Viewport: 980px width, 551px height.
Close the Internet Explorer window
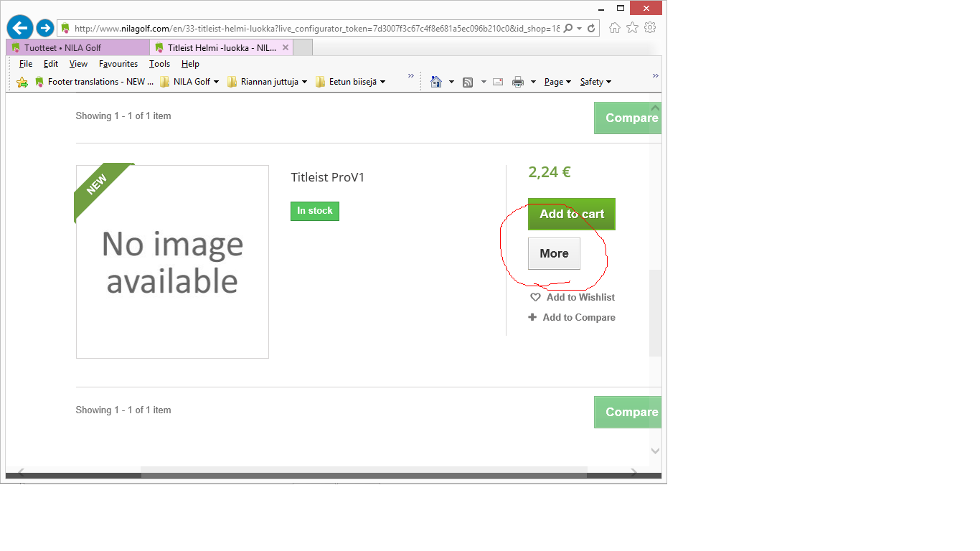[646, 8]
